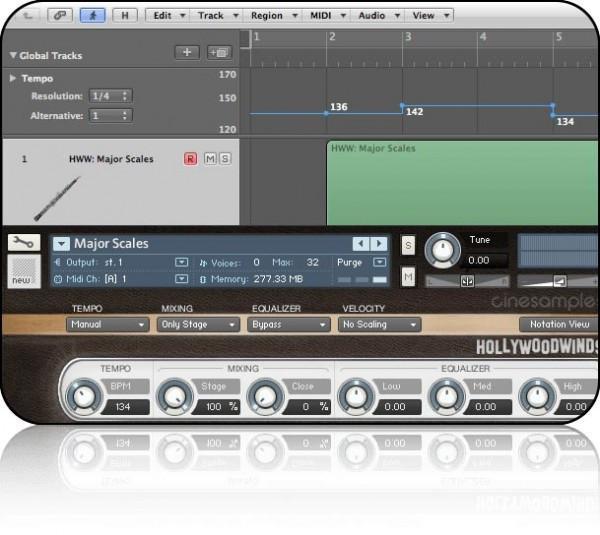Open the Resolution 1/4 selector
600x535 pixels.
[111, 96]
